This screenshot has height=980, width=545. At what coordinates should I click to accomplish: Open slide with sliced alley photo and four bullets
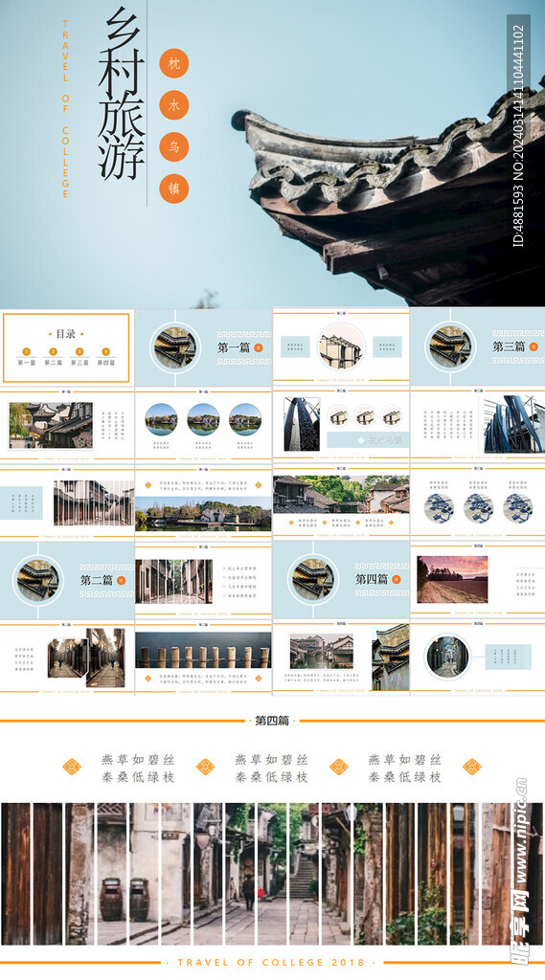(x=203, y=581)
